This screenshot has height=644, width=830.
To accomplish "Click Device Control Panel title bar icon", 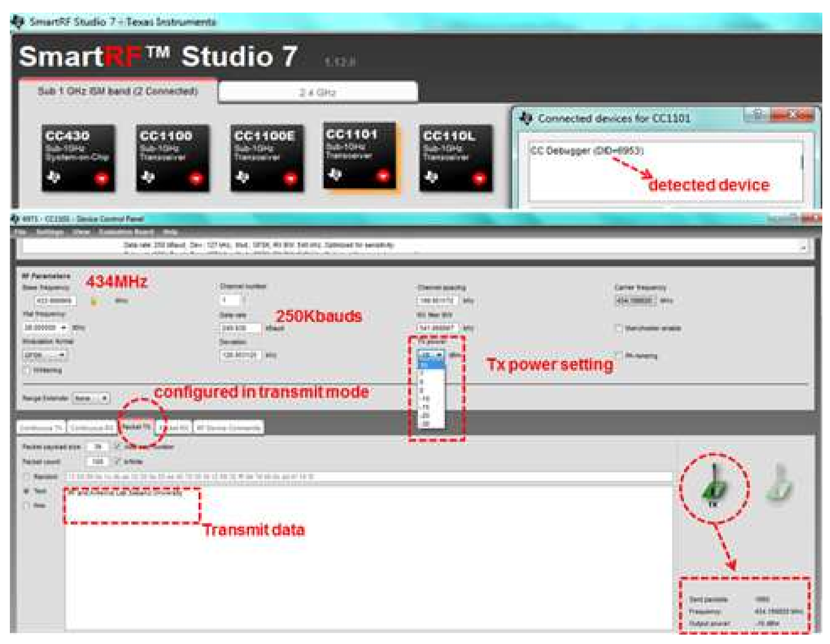I will pyautogui.click(x=15, y=219).
